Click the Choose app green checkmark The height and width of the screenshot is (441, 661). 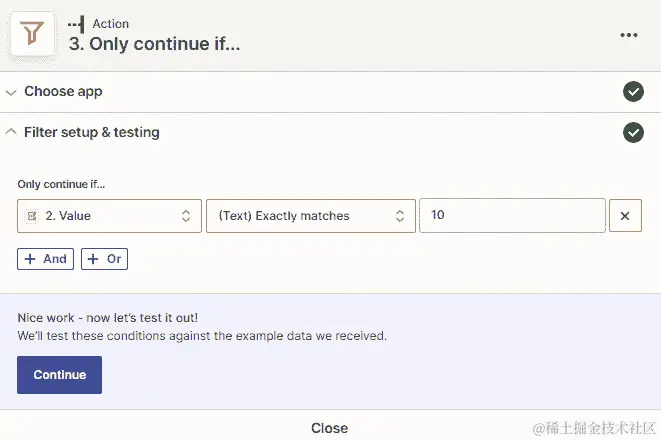633,92
